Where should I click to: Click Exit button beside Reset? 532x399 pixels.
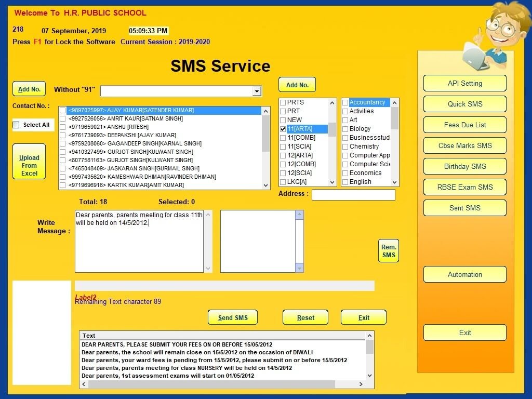tap(364, 317)
